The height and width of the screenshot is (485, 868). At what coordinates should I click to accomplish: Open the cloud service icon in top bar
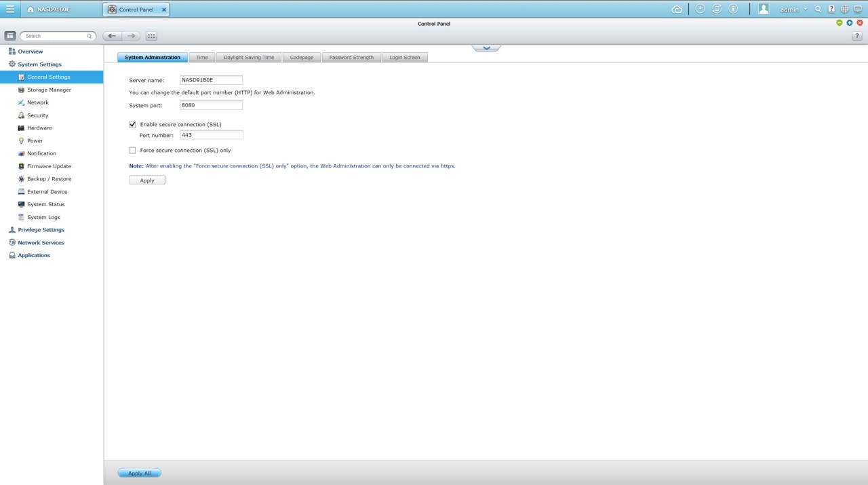677,9
